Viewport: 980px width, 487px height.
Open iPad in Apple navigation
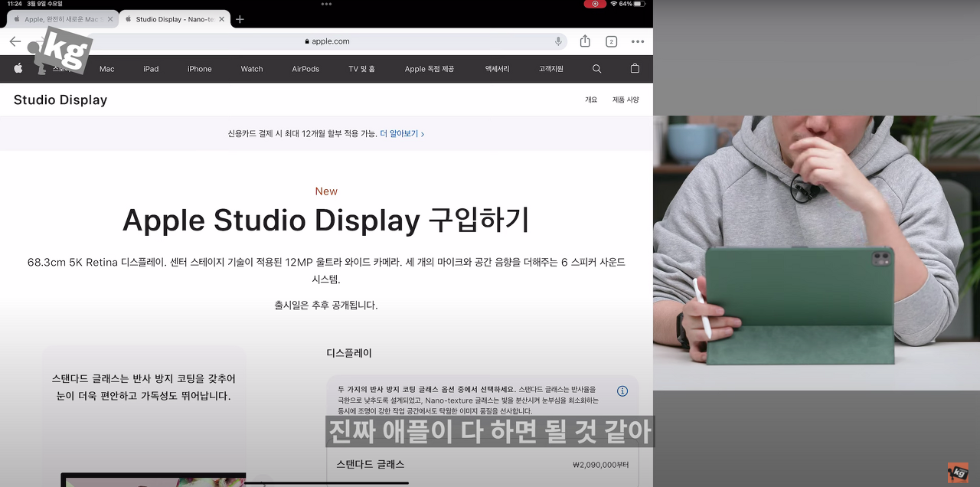151,69
